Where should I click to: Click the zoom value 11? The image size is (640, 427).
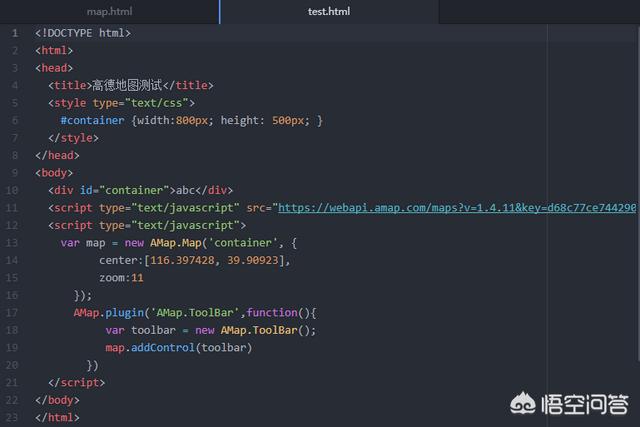(137, 278)
